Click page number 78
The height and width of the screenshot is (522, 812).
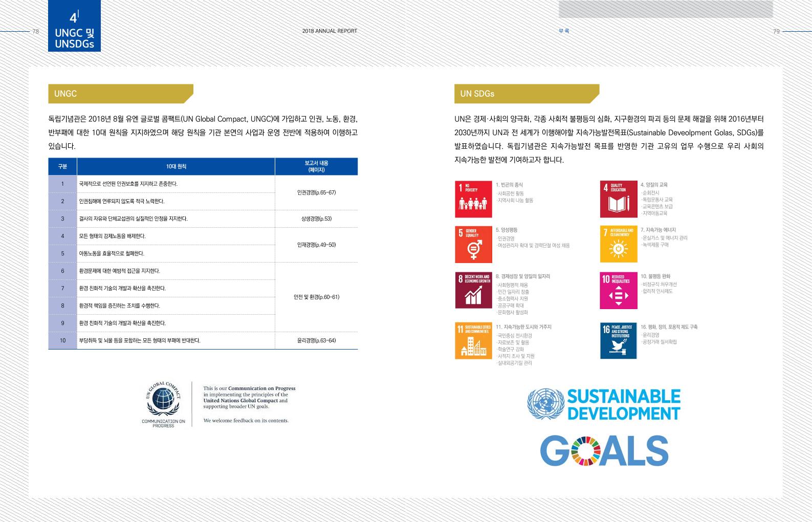click(35, 31)
